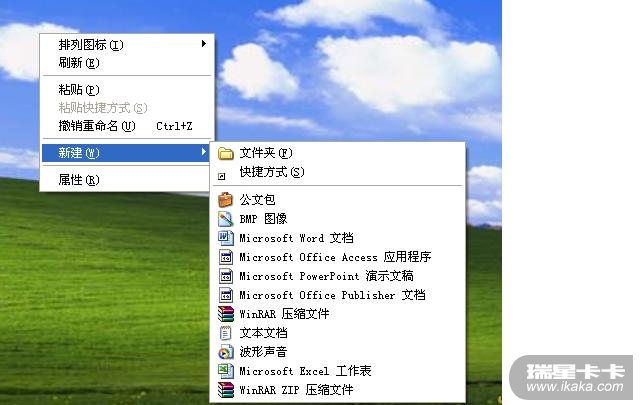
Task: Create a Microsoft Word 文档
Action: coord(338,238)
